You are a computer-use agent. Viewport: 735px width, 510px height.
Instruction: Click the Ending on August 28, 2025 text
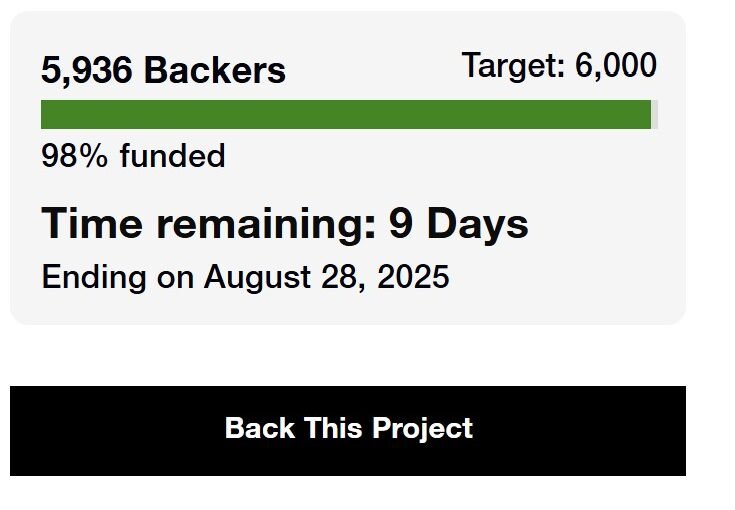245,277
